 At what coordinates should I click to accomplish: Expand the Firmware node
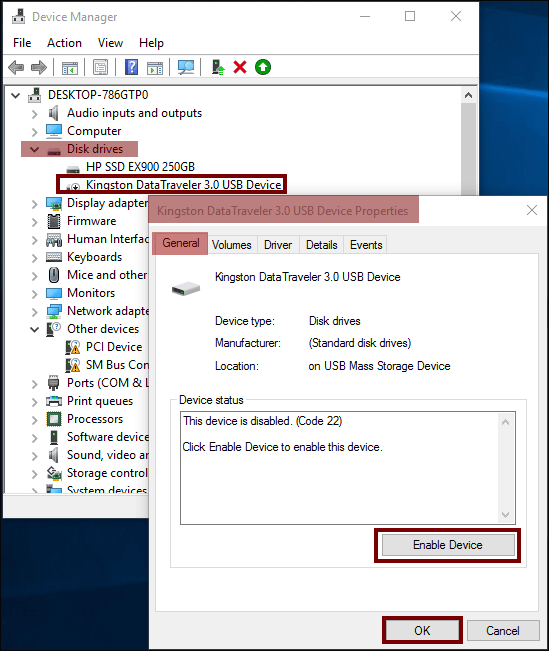click(x=34, y=222)
